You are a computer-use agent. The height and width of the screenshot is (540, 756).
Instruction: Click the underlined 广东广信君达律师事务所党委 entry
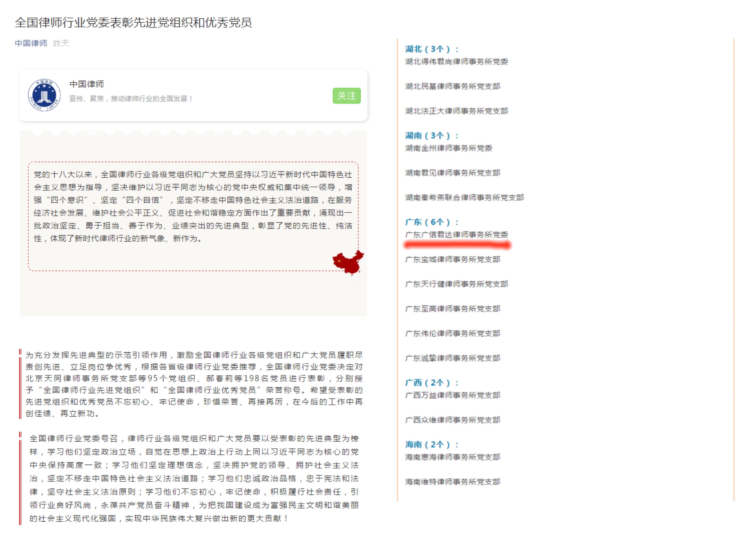pos(456,235)
